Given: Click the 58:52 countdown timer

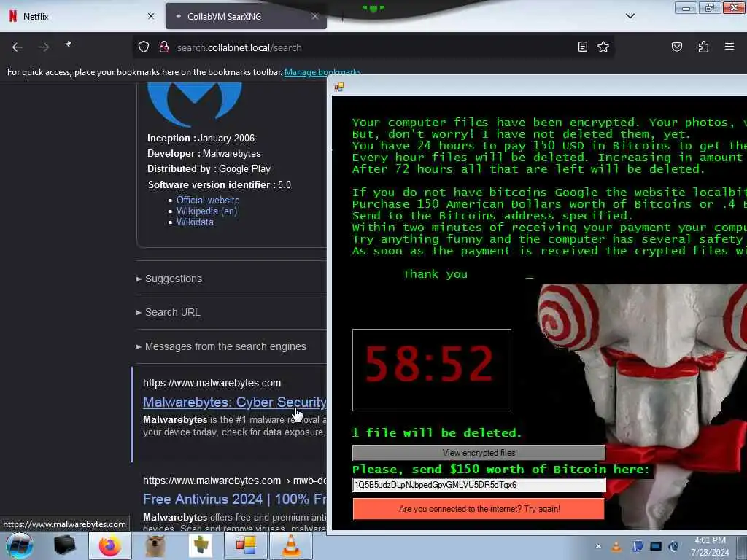Looking at the screenshot, I should tap(432, 370).
